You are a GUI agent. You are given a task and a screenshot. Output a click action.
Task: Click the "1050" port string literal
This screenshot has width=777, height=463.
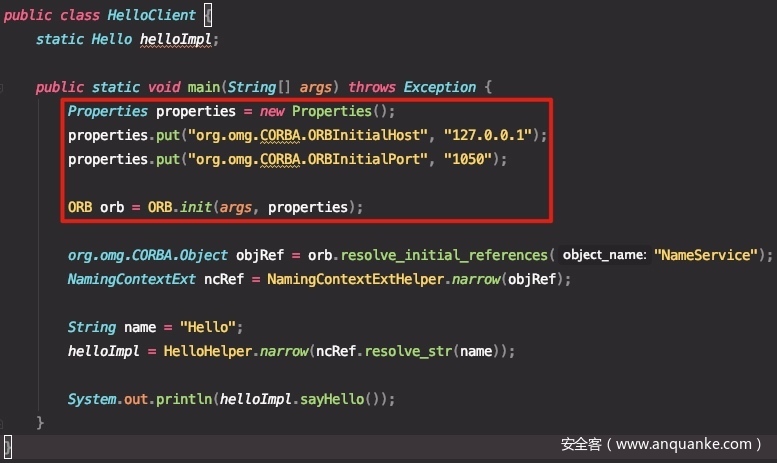point(468,159)
